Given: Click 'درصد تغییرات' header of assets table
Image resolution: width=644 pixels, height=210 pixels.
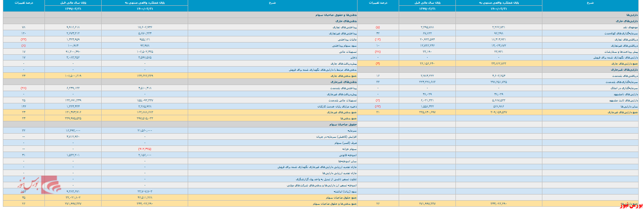Looking at the screenshot, I should (x=378, y=3).
